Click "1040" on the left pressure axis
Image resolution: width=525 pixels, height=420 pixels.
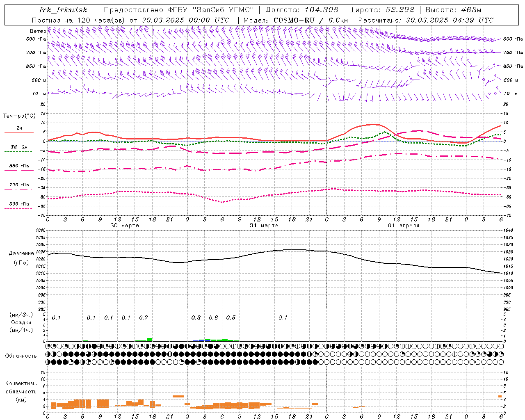[40, 231]
